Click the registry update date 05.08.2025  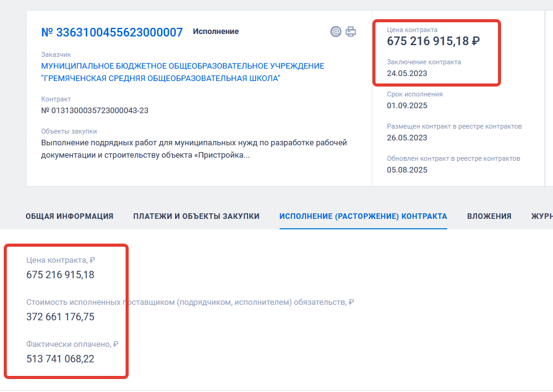pos(407,170)
